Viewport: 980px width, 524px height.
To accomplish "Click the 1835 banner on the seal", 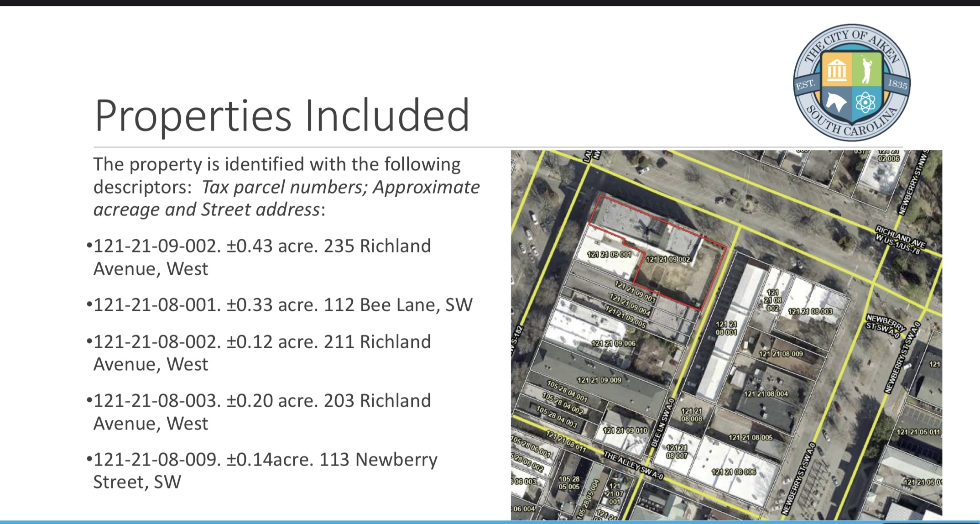I will click(897, 84).
